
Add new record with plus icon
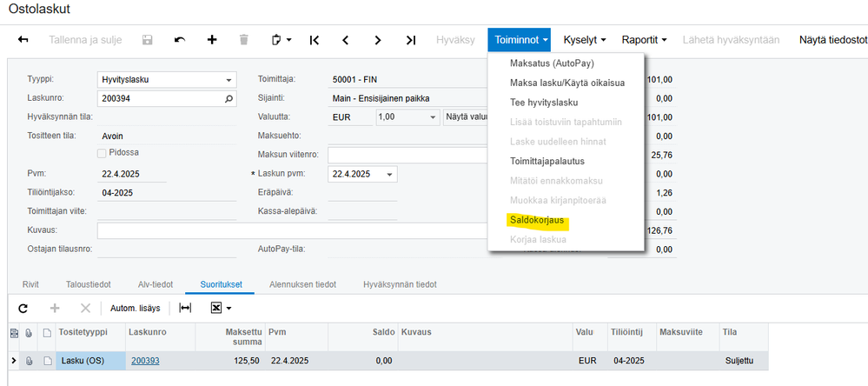coord(211,40)
